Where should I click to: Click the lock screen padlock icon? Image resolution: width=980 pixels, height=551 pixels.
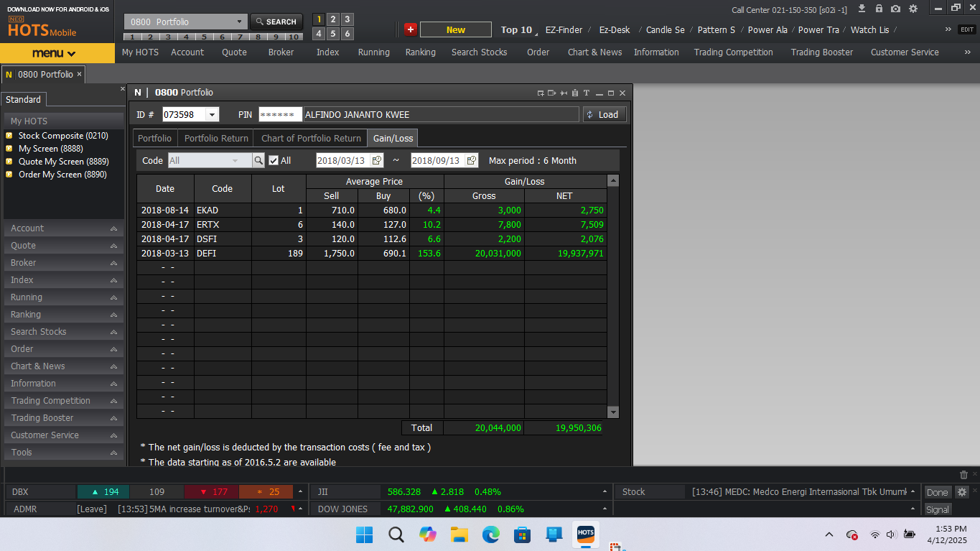click(x=879, y=9)
